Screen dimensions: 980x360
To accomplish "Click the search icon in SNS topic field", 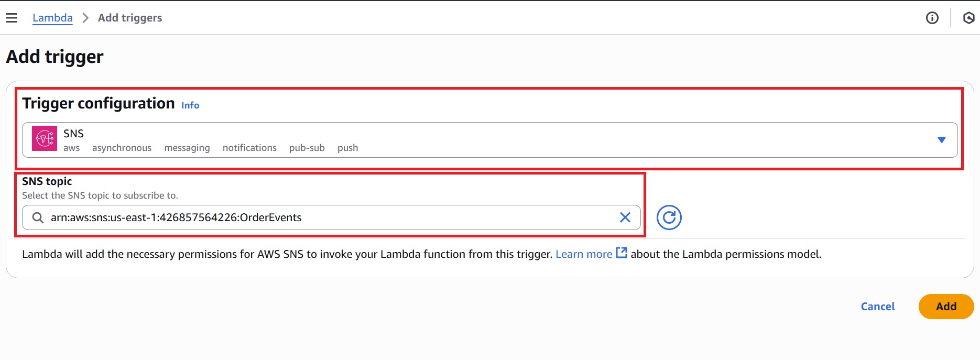I will [38, 217].
